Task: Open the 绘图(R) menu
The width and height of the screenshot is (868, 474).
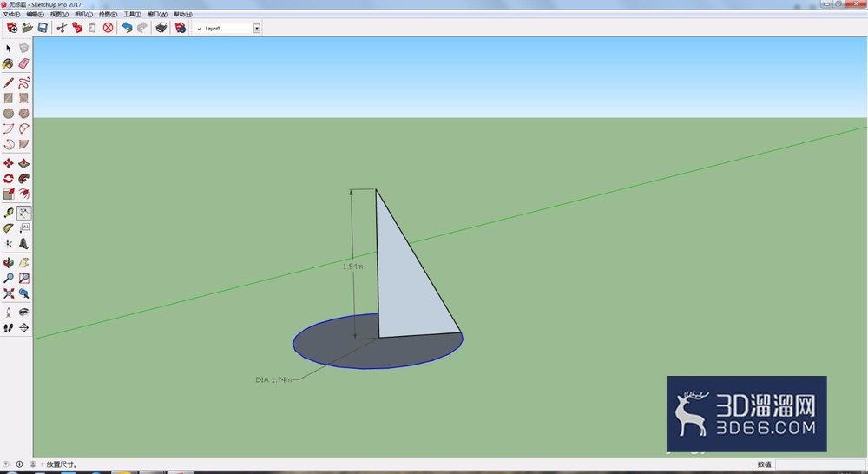Action: pyautogui.click(x=108, y=15)
